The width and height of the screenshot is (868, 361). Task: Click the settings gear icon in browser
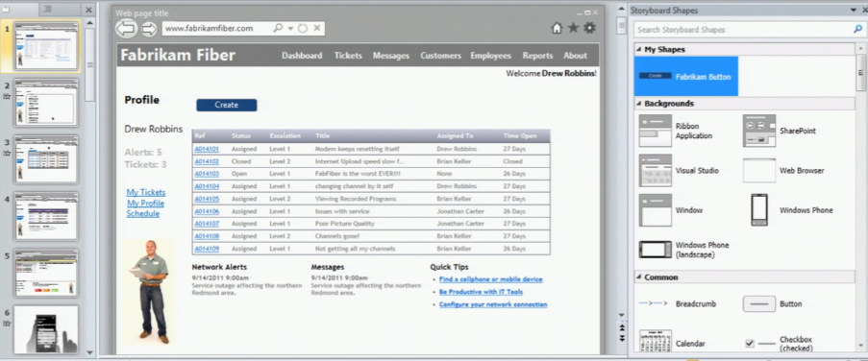point(590,28)
